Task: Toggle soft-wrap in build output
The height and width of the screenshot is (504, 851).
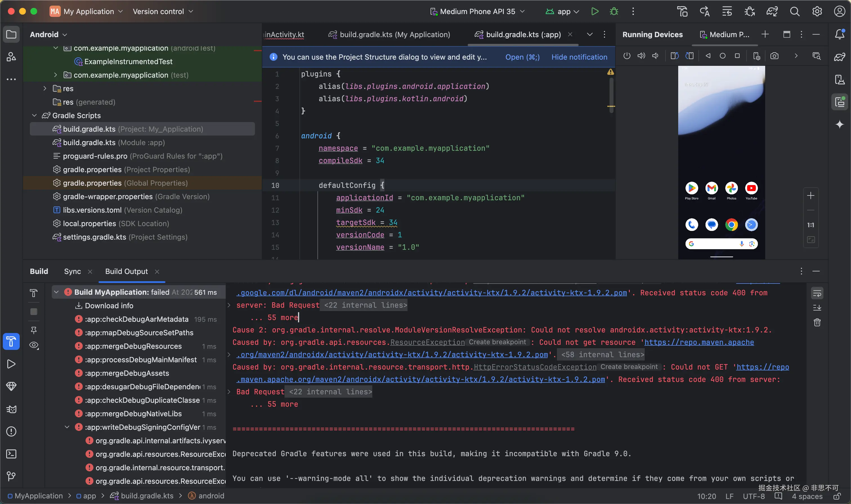Action: 817,293
